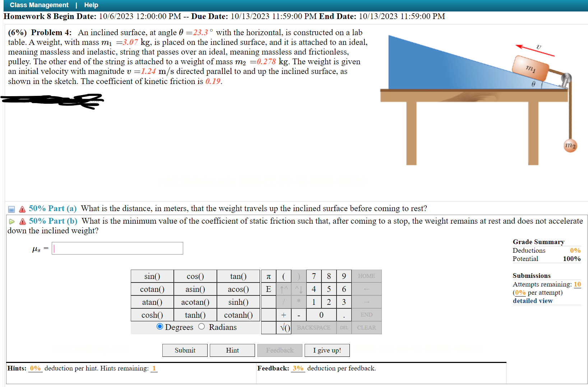Switch to Radians mode

pos(202,327)
